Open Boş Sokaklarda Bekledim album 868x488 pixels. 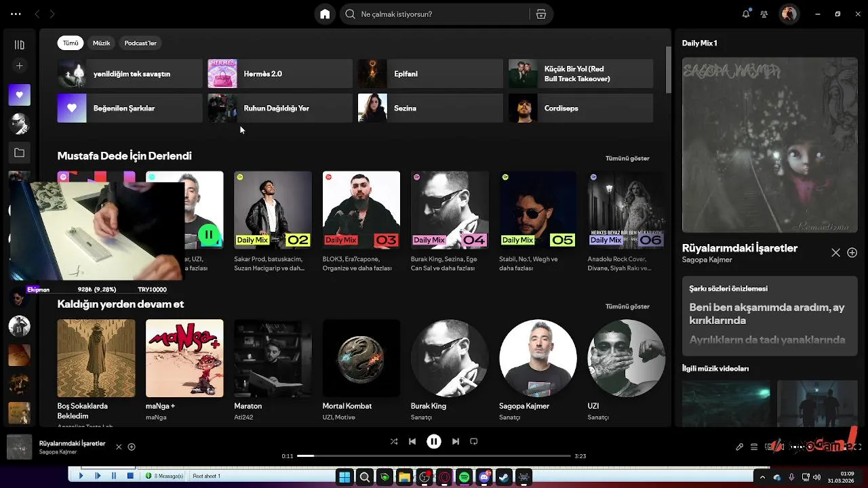tap(96, 358)
